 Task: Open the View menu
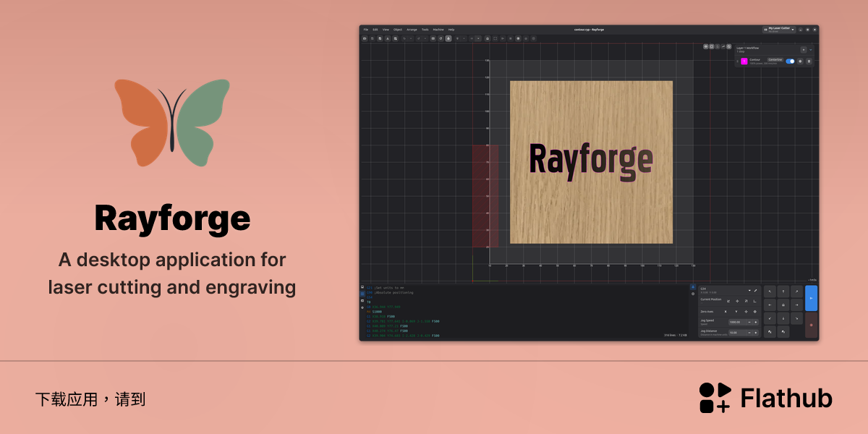point(386,30)
